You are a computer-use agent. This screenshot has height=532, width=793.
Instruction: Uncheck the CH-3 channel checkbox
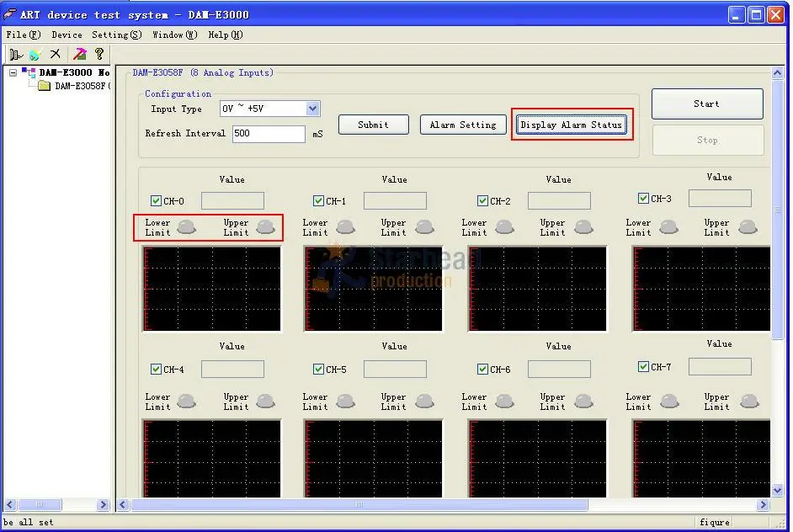[643, 198]
